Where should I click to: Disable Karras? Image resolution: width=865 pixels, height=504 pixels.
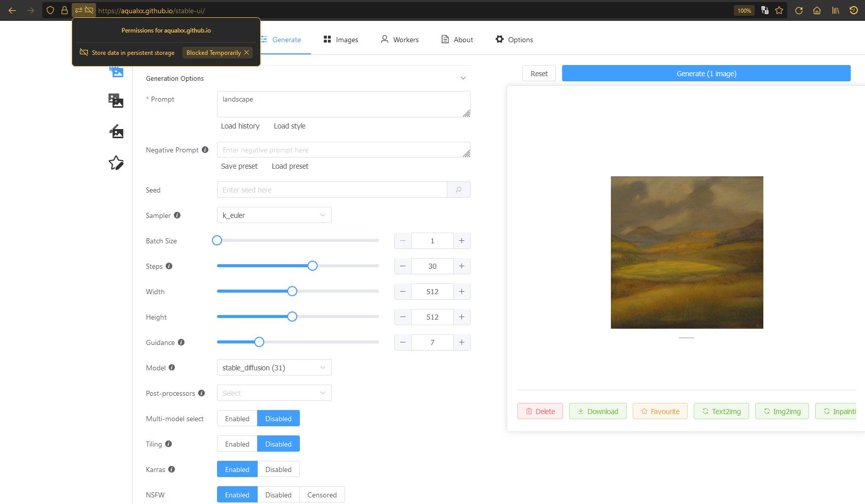pos(278,469)
